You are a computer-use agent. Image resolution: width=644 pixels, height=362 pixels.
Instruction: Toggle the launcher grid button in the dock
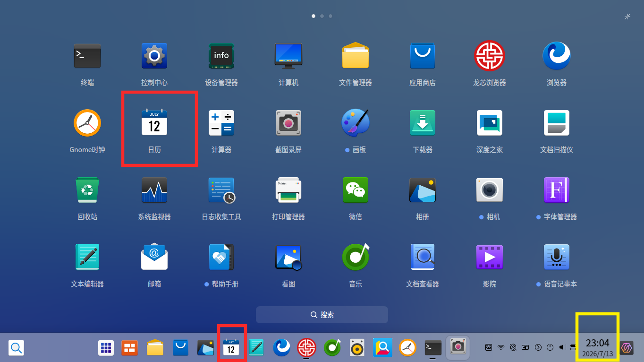point(106,348)
